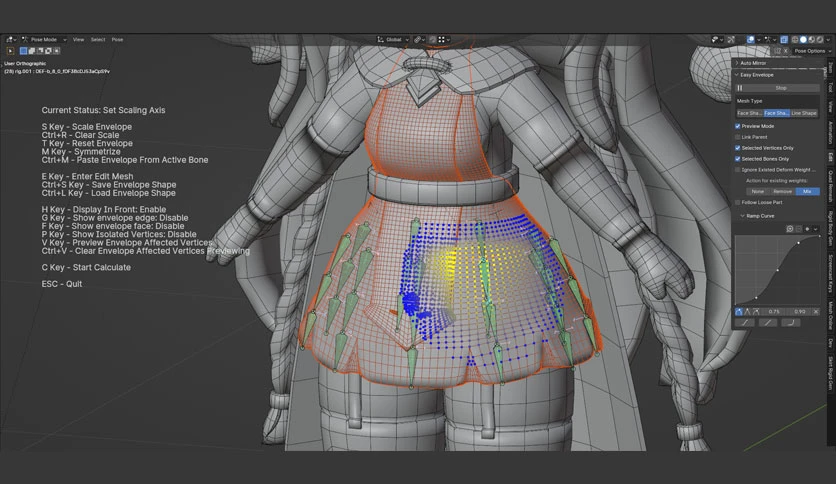This screenshot has width=836, height=484.
Task: Enable Ignore Existed Deform Weight
Action: tap(738, 170)
